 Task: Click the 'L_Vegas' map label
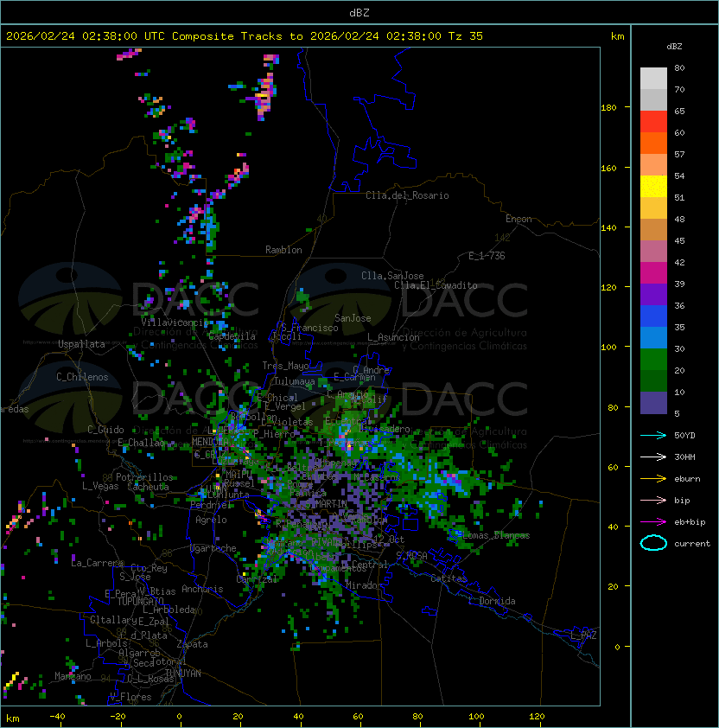pyautogui.click(x=100, y=486)
